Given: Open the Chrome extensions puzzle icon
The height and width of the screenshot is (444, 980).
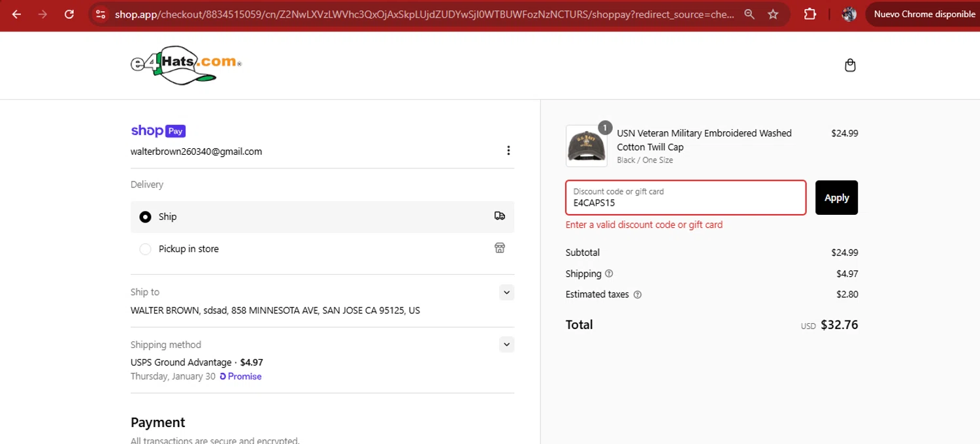Looking at the screenshot, I should pos(809,14).
